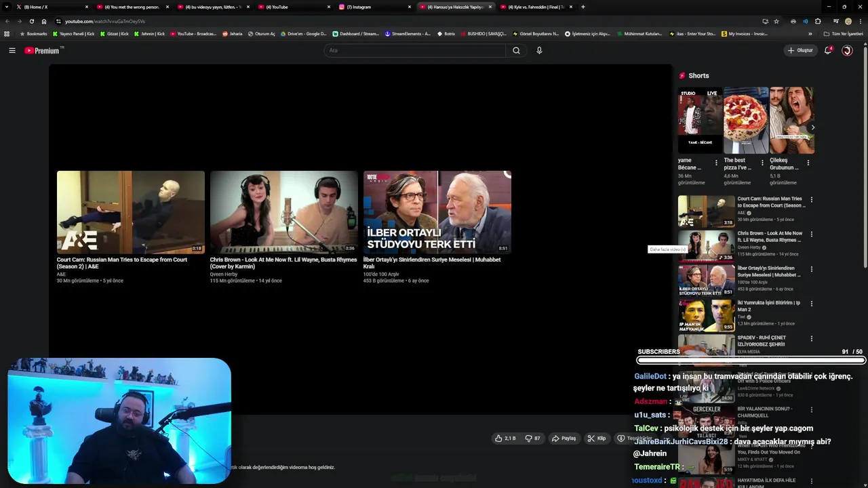Open more options for 'İki Yumrukta İşini Bitirirm' video
Viewport: 868px width, 488px height.
811,304
